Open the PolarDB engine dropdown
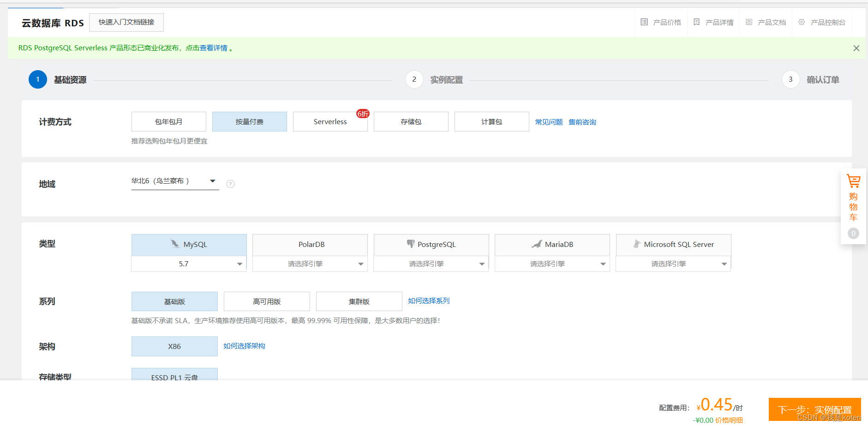 point(310,264)
